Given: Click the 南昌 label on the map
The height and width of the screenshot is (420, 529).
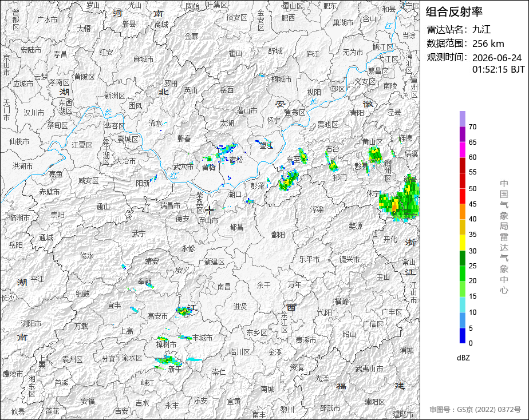Looking at the screenshot, I should coord(224,287).
